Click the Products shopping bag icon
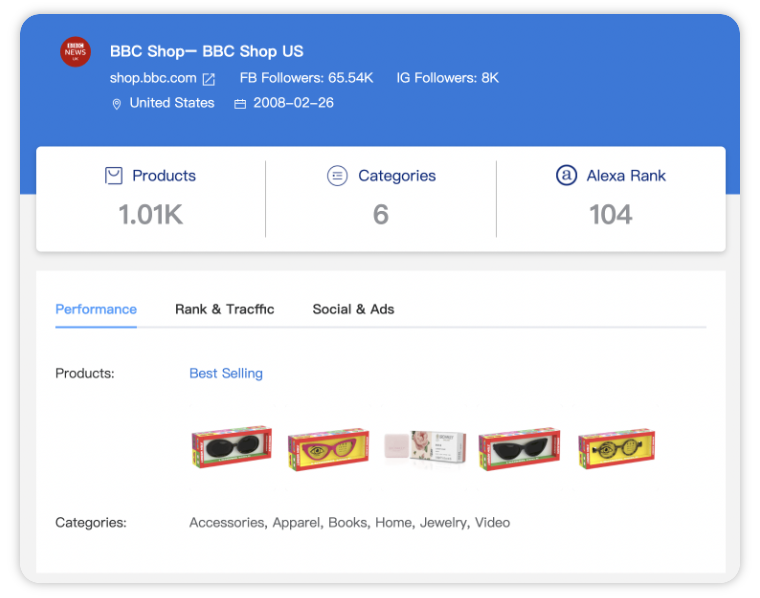760x598 pixels. pos(113,175)
